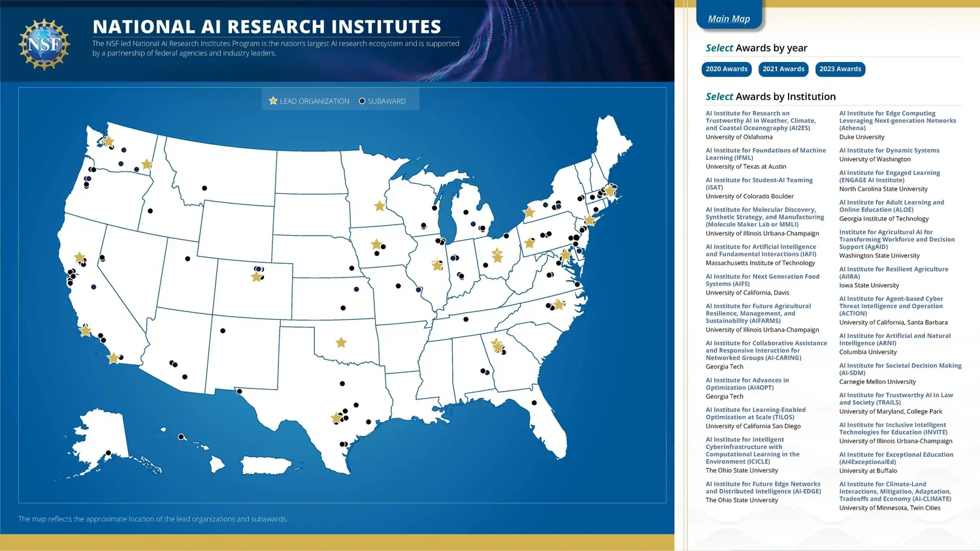Screen dimensions: 980x551
Task: Switch to the Main Map tab
Action: point(728,19)
